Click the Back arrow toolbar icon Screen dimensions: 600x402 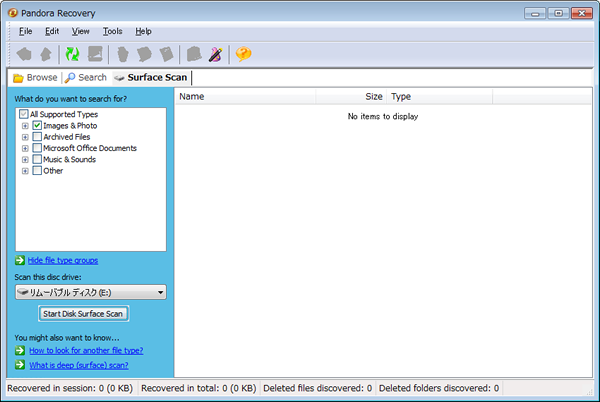click(24, 54)
